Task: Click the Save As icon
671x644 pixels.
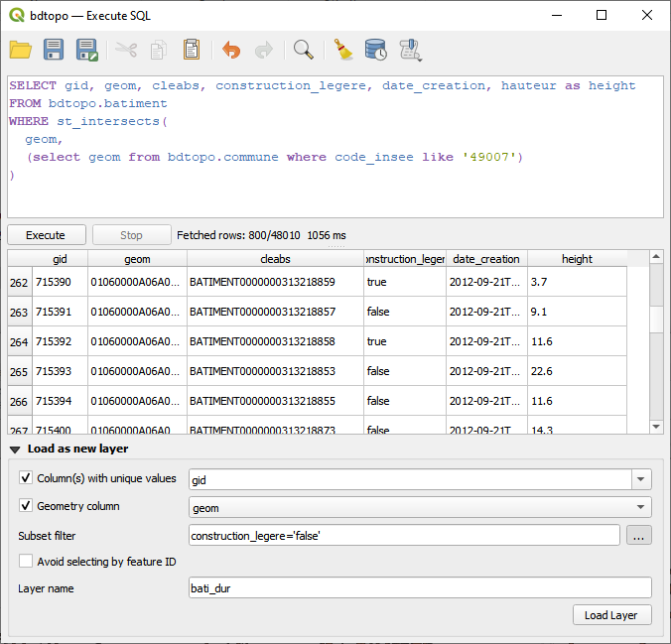Action: point(86,50)
